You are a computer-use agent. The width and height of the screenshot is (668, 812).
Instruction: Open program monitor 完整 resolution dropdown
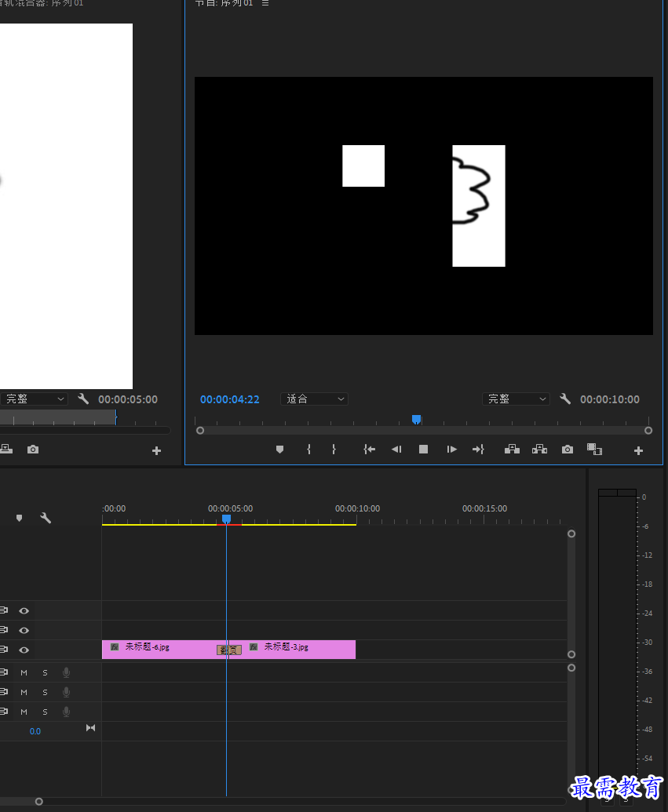point(516,399)
